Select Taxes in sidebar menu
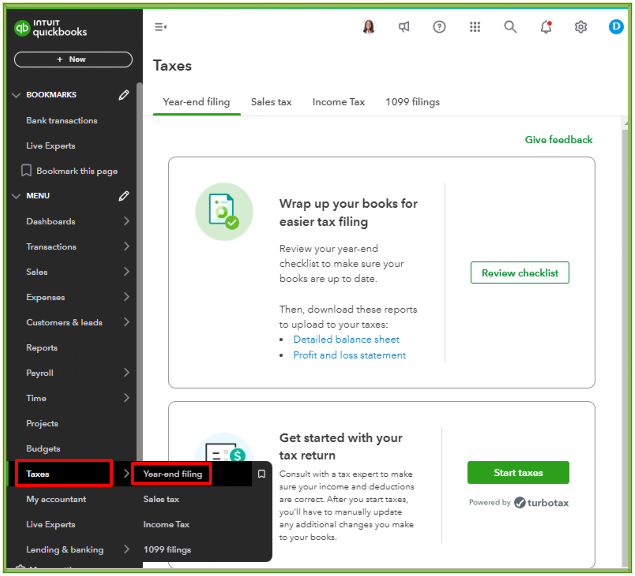Image resolution: width=635 pixels, height=576 pixels. click(x=38, y=474)
